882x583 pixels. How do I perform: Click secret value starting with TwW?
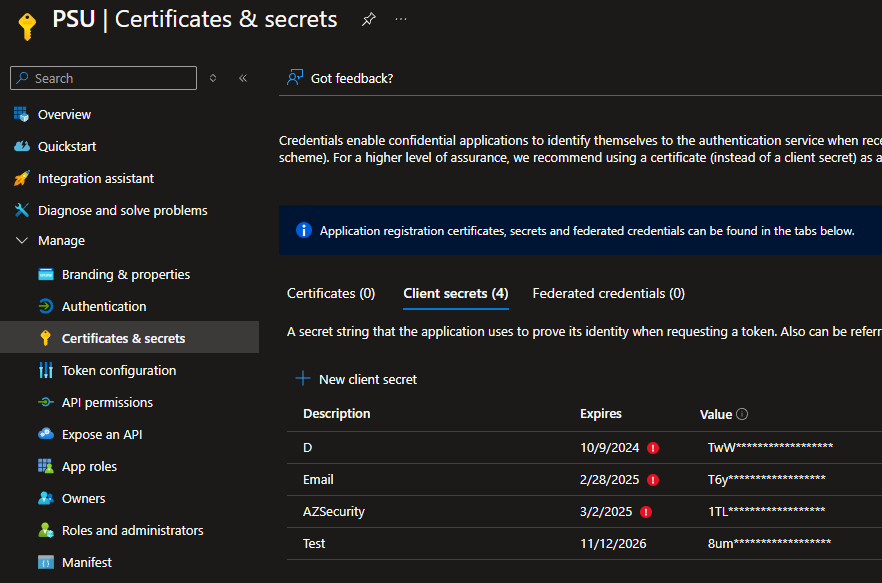770,447
